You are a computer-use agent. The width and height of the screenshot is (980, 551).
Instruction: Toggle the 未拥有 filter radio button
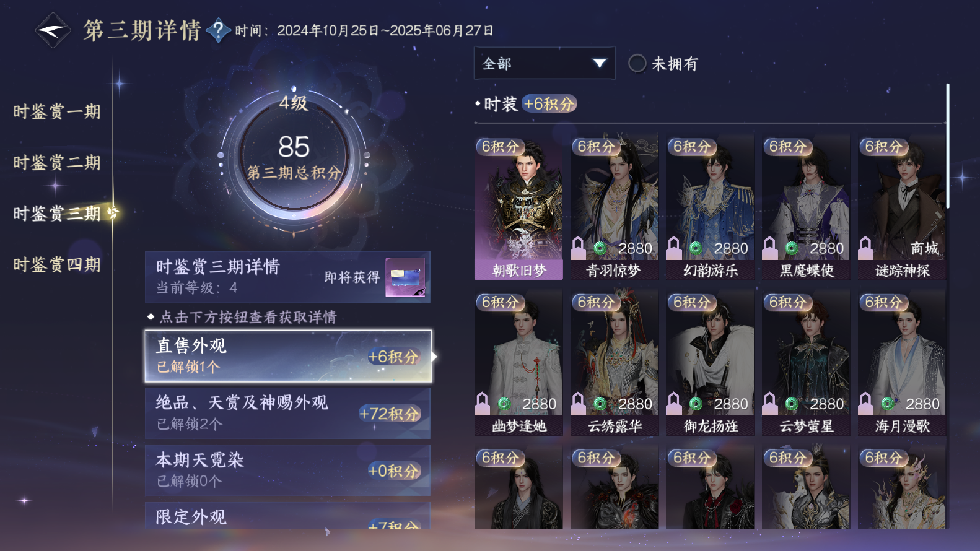click(x=637, y=63)
